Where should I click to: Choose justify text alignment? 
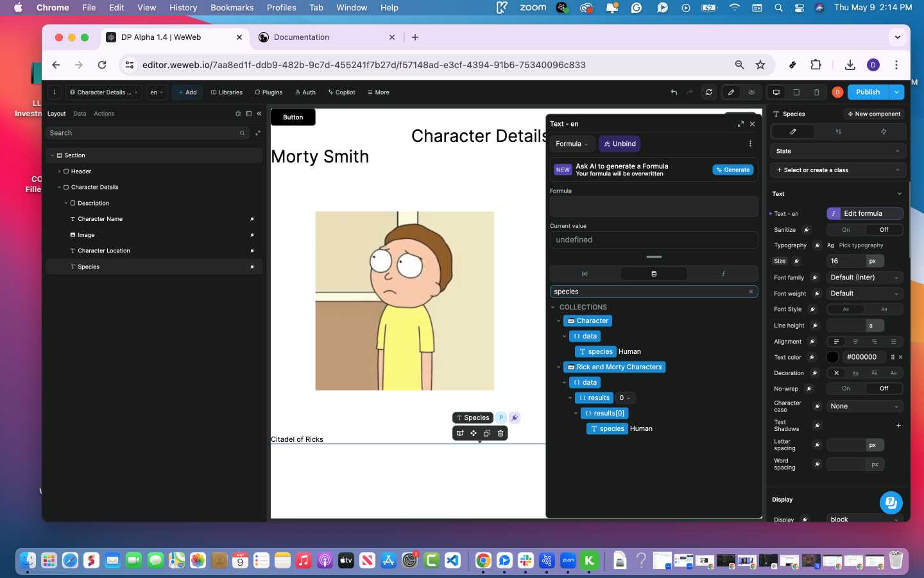893,342
